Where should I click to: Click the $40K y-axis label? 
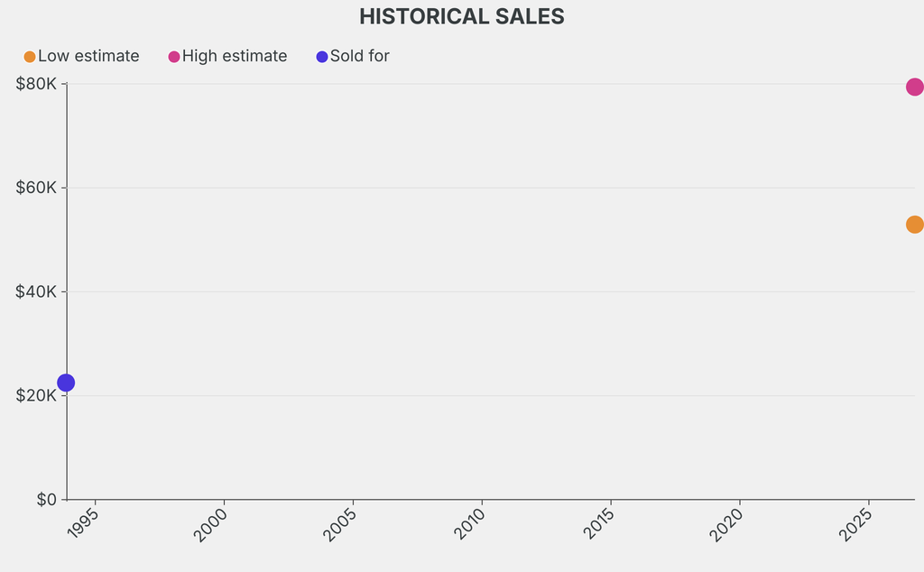[36, 291]
